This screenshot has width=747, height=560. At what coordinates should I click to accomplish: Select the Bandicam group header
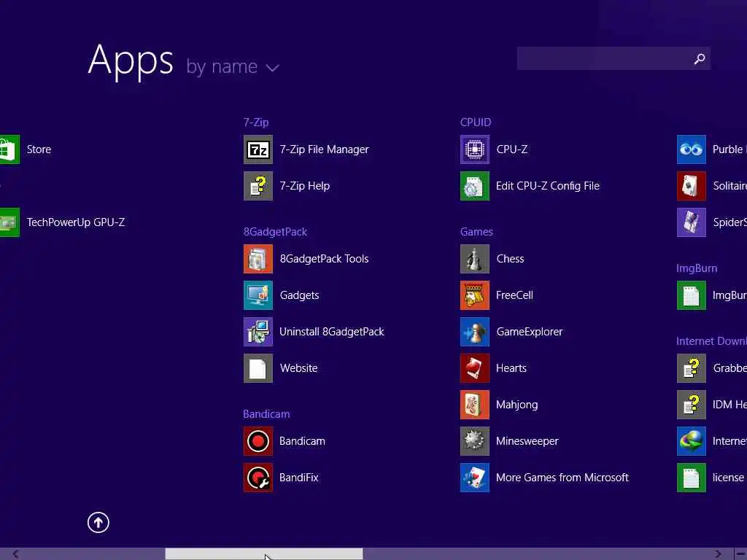click(x=266, y=414)
